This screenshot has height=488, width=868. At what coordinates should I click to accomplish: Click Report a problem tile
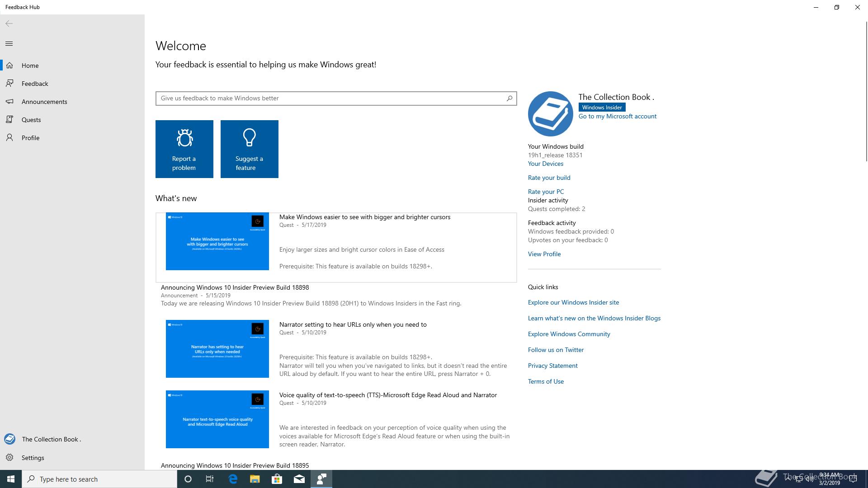184,149
